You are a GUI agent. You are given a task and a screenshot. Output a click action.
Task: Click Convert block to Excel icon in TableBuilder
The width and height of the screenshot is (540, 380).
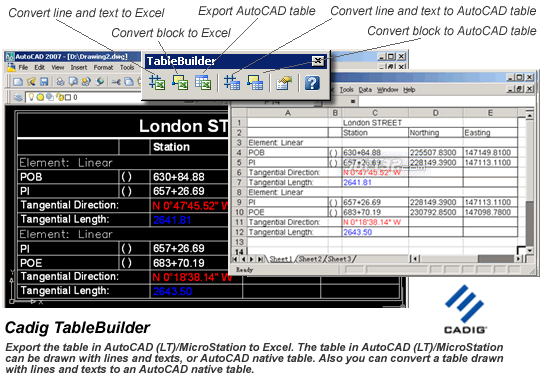[x=180, y=83]
